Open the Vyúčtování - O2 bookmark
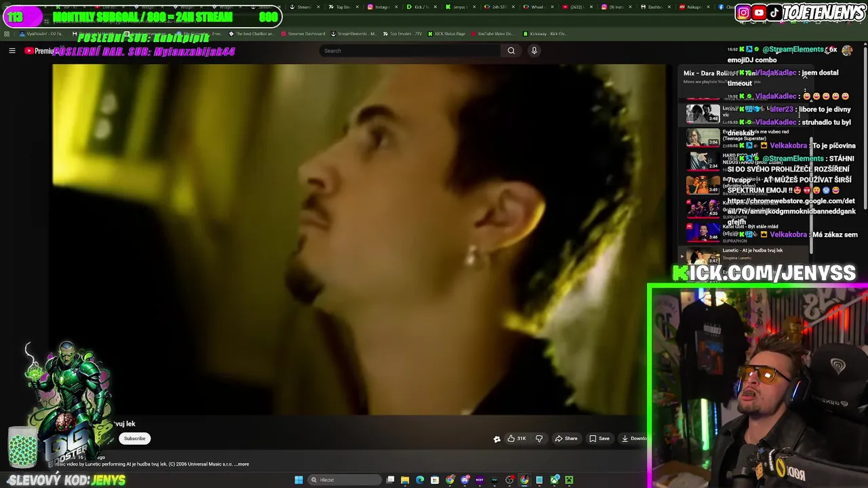The image size is (868, 488). click(42, 34)
